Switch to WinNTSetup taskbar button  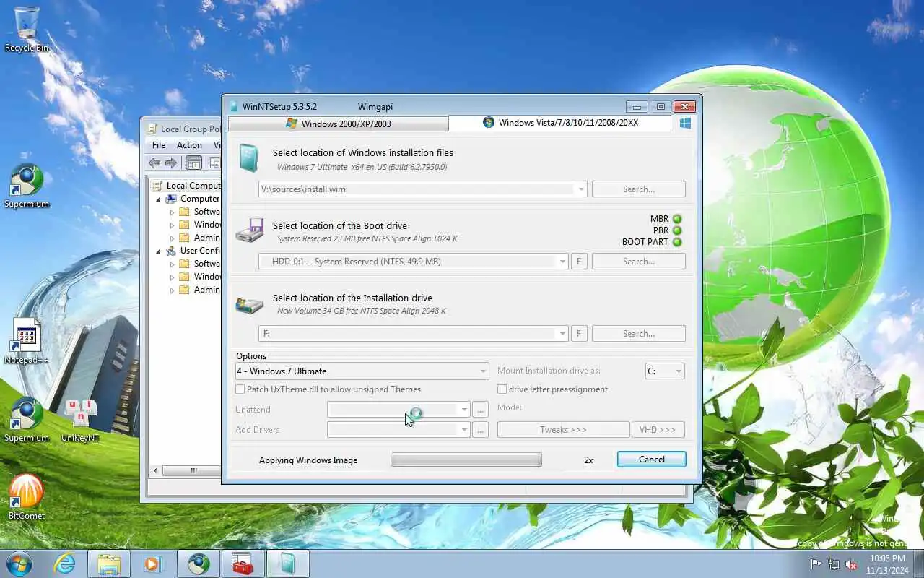[x=288, y=564]
